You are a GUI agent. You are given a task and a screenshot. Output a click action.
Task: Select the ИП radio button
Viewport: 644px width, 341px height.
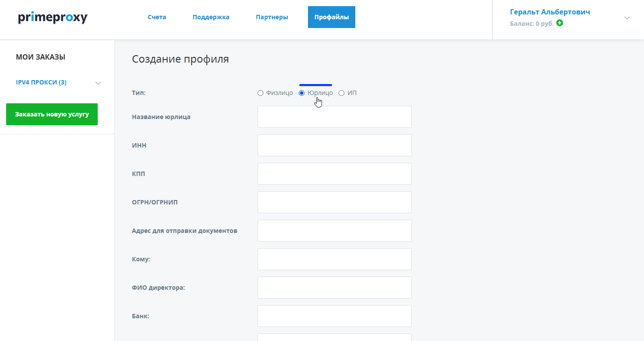(x=341, y=93)
